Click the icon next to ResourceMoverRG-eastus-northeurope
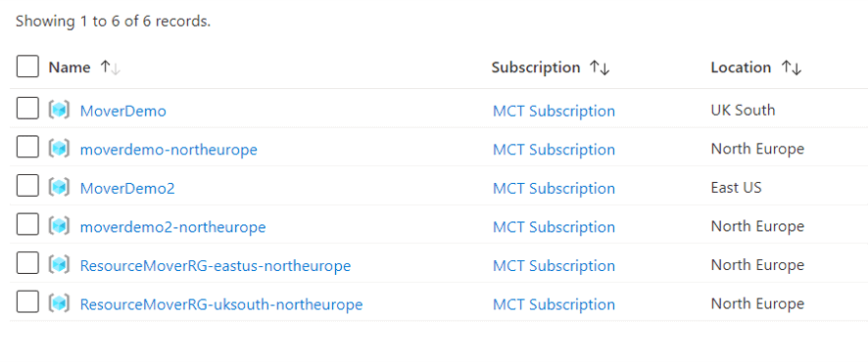This screenshot has width=868, height=362. (x=59, y=265)
